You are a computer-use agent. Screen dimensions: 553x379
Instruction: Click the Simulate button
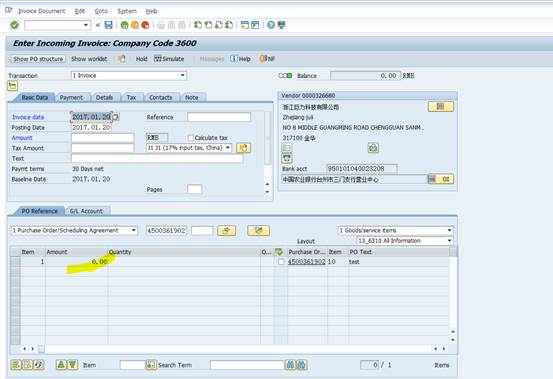169,59
